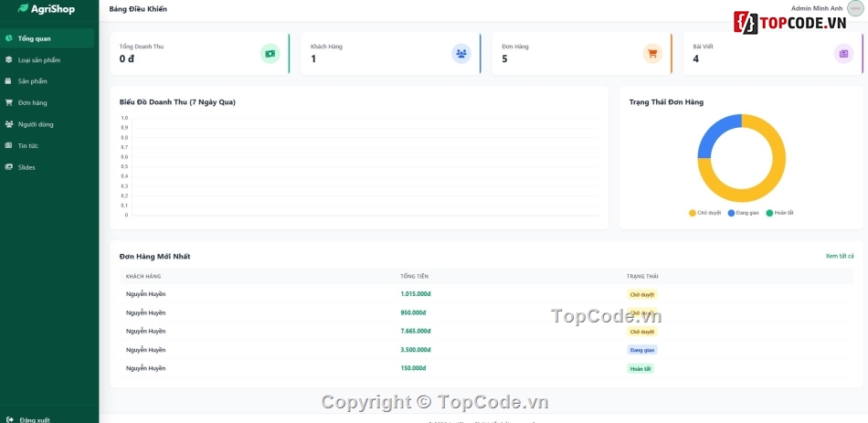Click the Hoàn tất status badge in the table

640,369
